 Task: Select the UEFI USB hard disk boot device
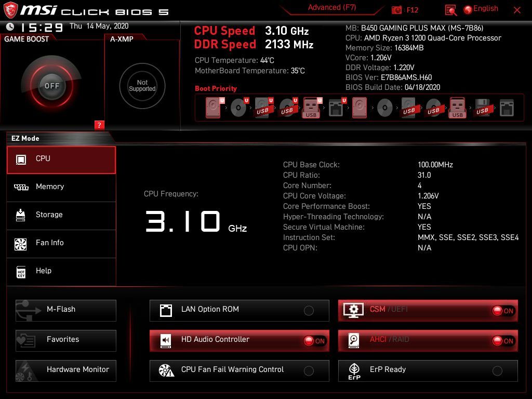click(263, 108)
